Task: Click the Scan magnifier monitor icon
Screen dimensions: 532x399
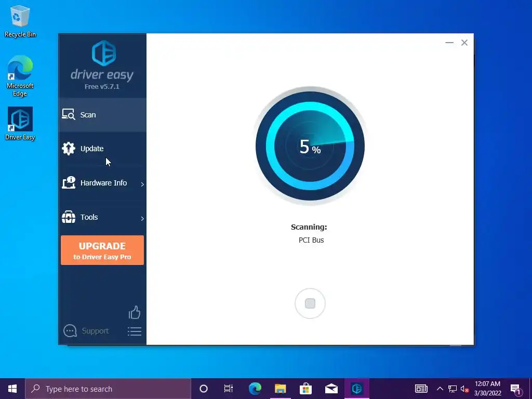Action: pos(69,115)
